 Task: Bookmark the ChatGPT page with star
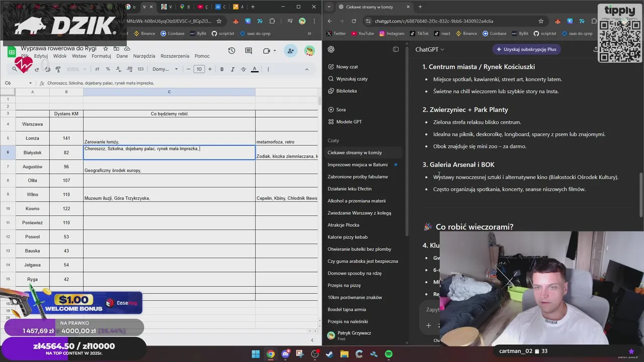pyautogui.click(x=541, y=21)
